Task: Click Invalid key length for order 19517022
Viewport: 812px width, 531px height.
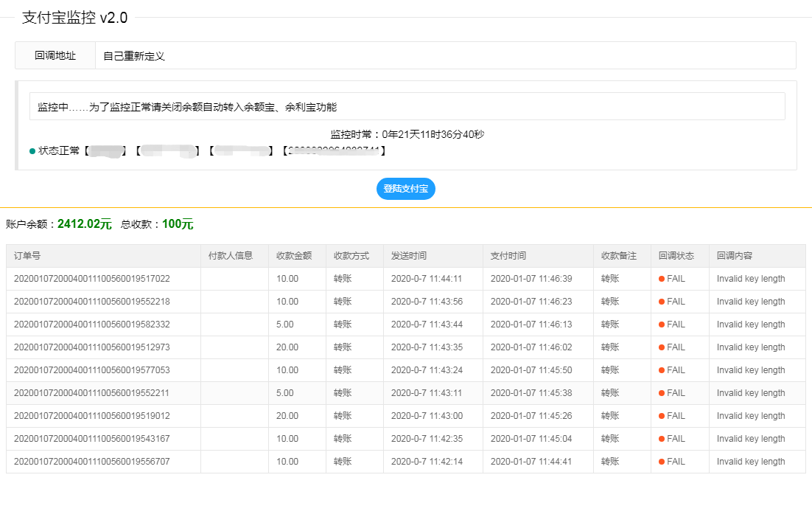Action: (751, 279)
